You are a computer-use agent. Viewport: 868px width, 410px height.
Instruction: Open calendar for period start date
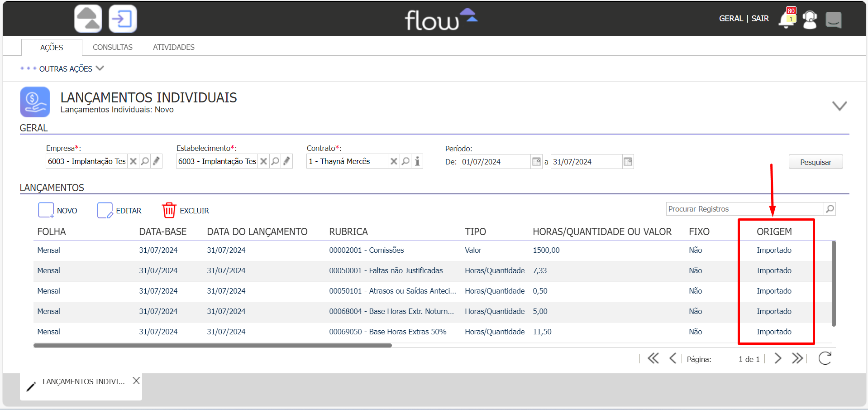[536, 162]
